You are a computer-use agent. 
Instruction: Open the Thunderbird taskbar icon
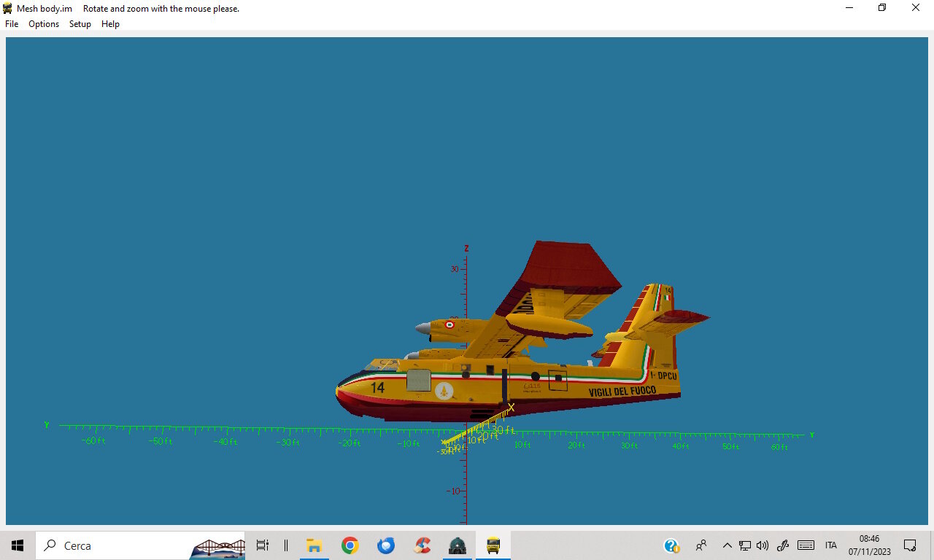pos(386,545)
